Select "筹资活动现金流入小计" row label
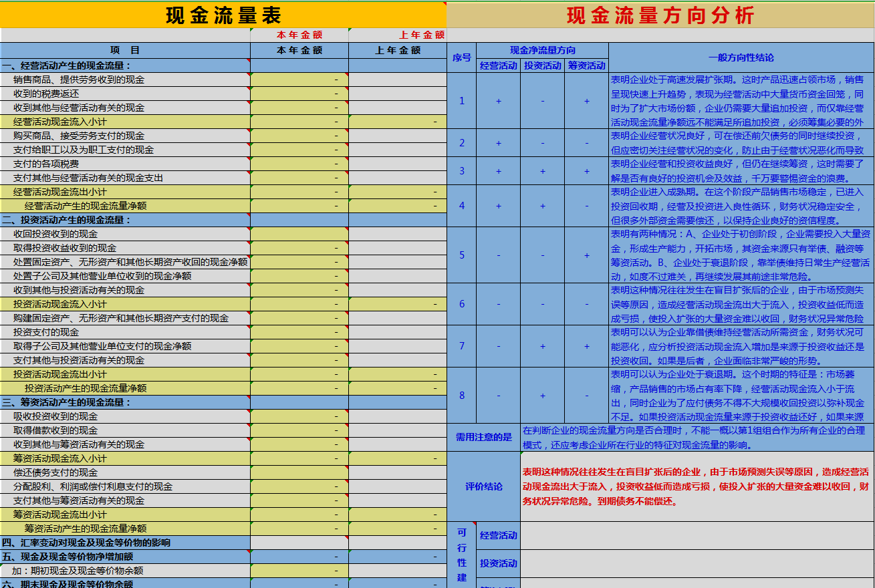This screenshot has width=875, height=588. pos(60,458)
